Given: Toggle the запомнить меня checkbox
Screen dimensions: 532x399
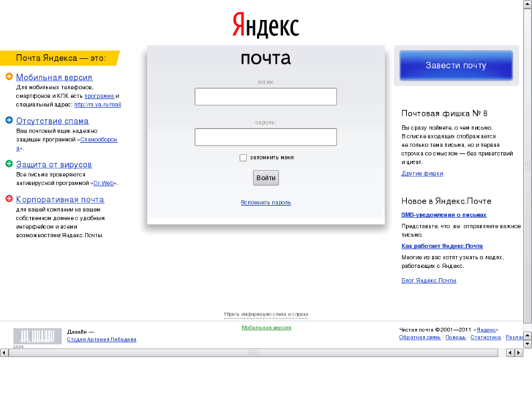Looking at the screenshot, I should 243,158.
